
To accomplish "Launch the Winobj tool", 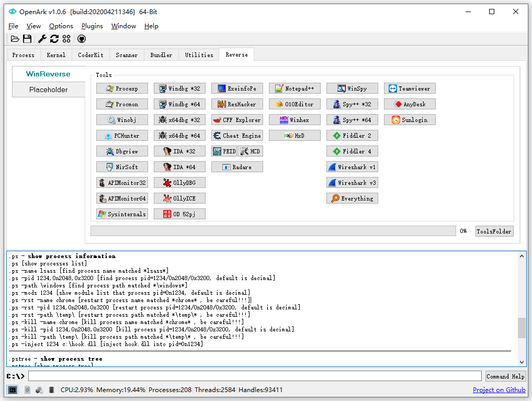I will pos(122,120).
